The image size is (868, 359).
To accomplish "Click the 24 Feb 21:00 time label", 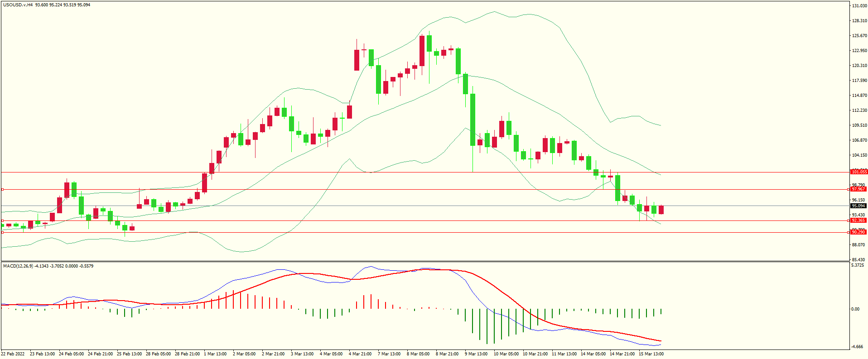I will click(x=100, y=354).
